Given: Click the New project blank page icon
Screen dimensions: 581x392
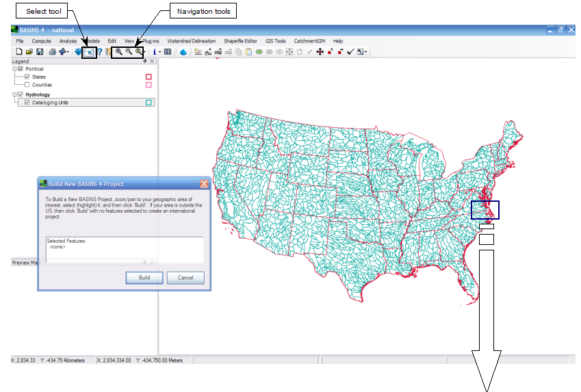Looking at the screenshot, I should (x=19, y=52).
